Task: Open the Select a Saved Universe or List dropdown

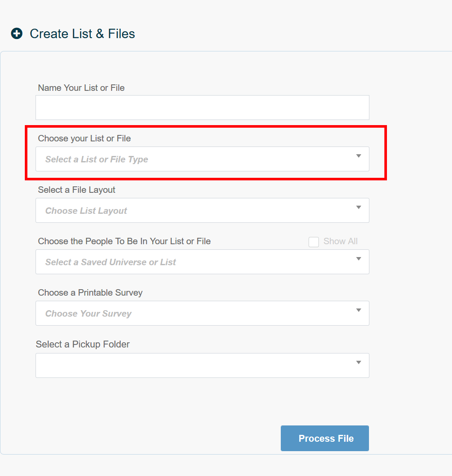Action: 193,262
